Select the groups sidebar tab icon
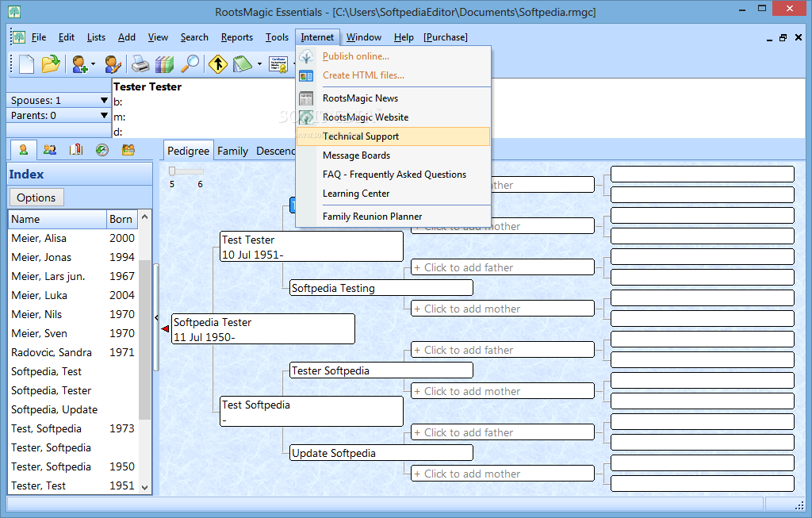Viewport: 812px width, 518px height. [x=128, y=150]
